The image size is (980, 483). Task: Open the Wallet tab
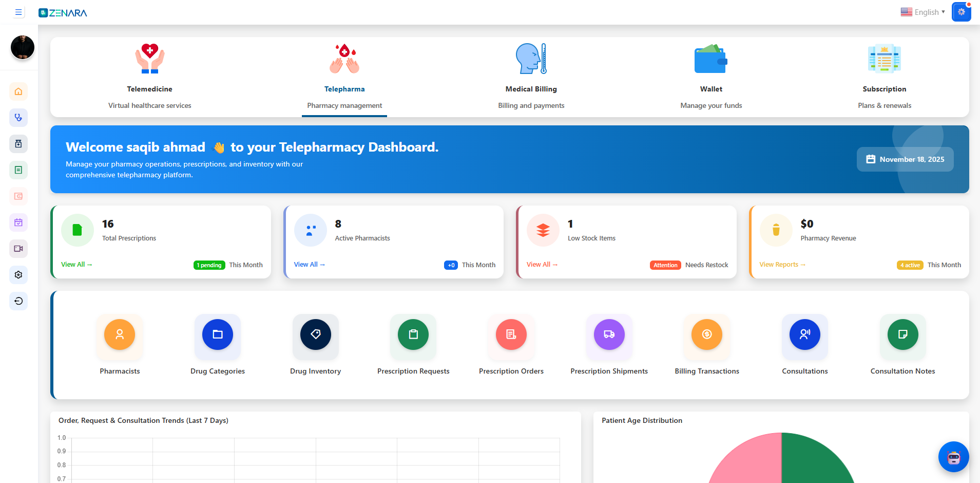click(x=710, y=77)
